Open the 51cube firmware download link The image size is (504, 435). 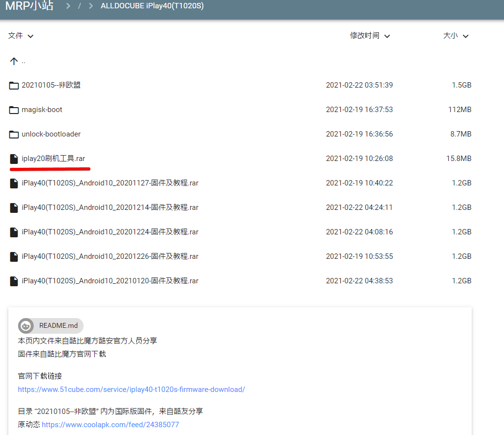coord(131,389)
